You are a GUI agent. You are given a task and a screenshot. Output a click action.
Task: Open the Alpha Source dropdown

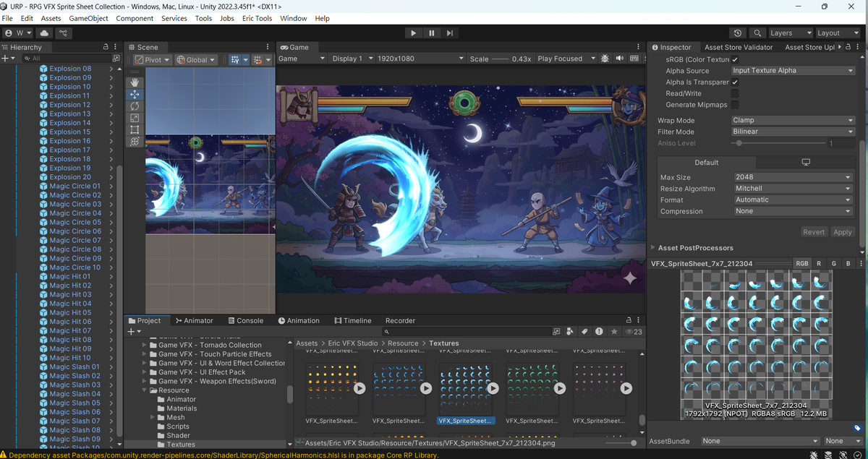click(x=793, y=71)
